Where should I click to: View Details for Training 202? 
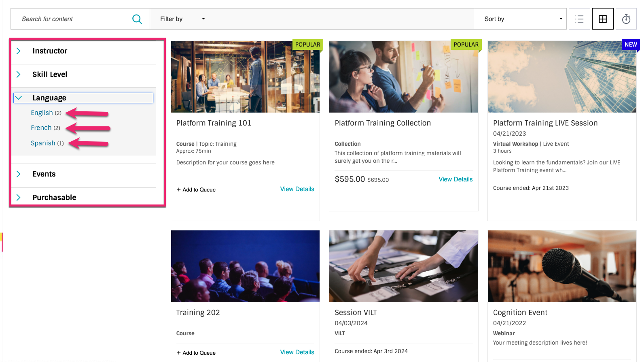(297, 352)
